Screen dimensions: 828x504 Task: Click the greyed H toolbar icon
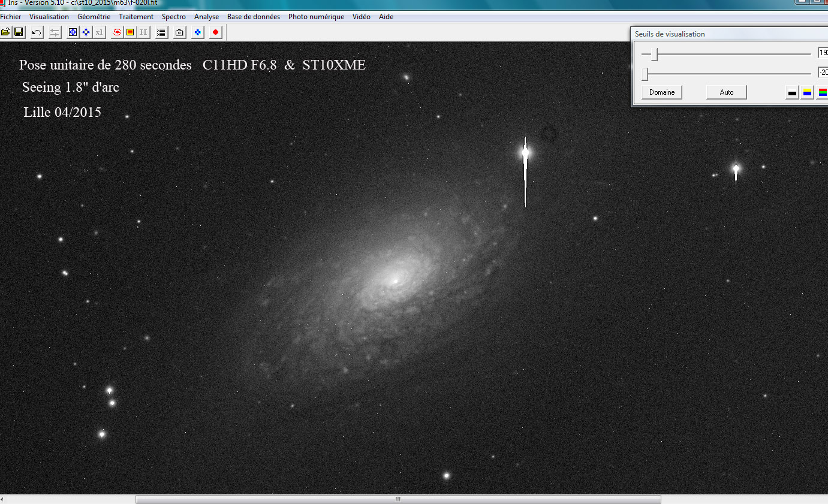click(x=143, y=32)
